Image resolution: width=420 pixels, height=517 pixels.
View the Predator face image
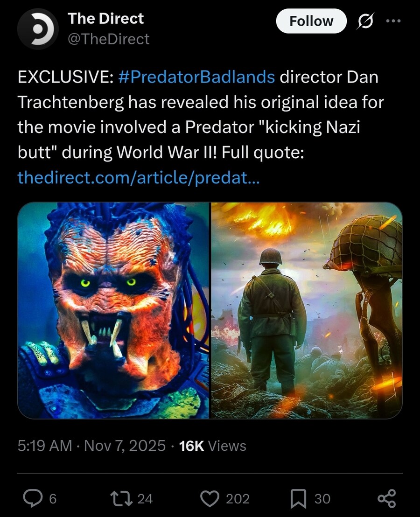(x=113, y=310)
